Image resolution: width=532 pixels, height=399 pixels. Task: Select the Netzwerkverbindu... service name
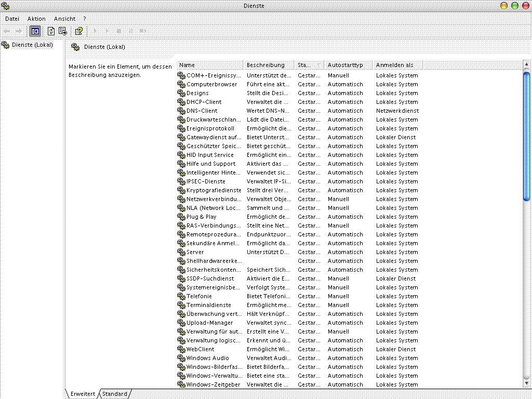tap(214, 199)
